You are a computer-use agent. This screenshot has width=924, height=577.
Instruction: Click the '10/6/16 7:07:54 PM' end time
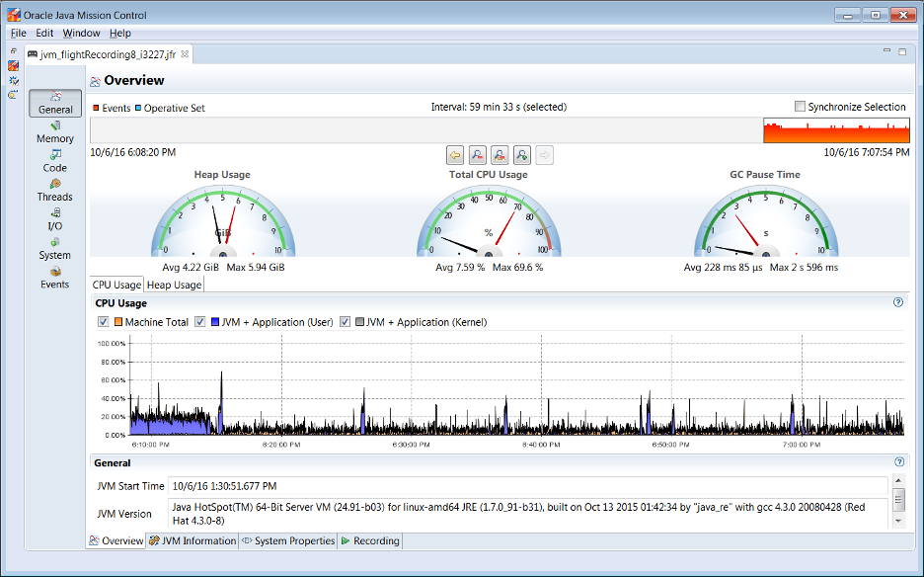[867, 152]
